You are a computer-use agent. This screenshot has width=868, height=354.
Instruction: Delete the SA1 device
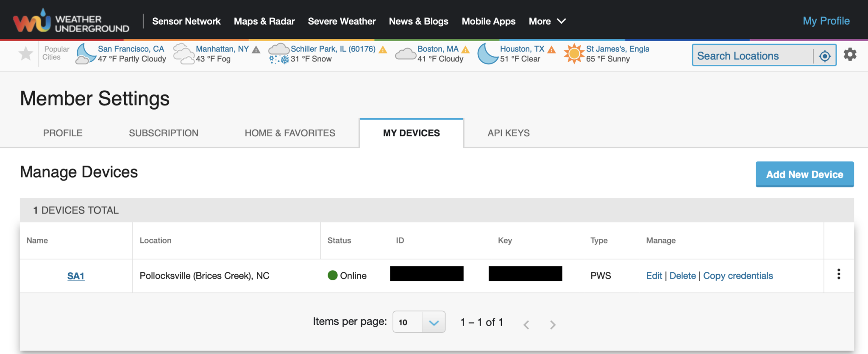pyautogui.click(x=682, y=276)
